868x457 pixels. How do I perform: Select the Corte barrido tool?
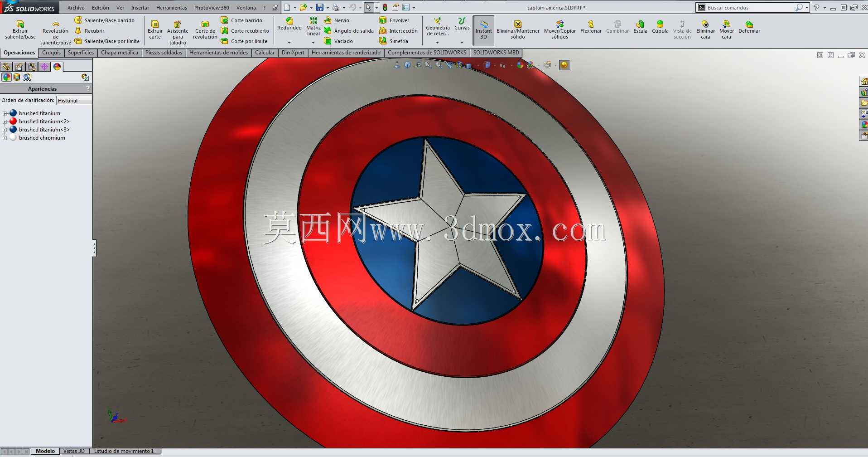241,20
